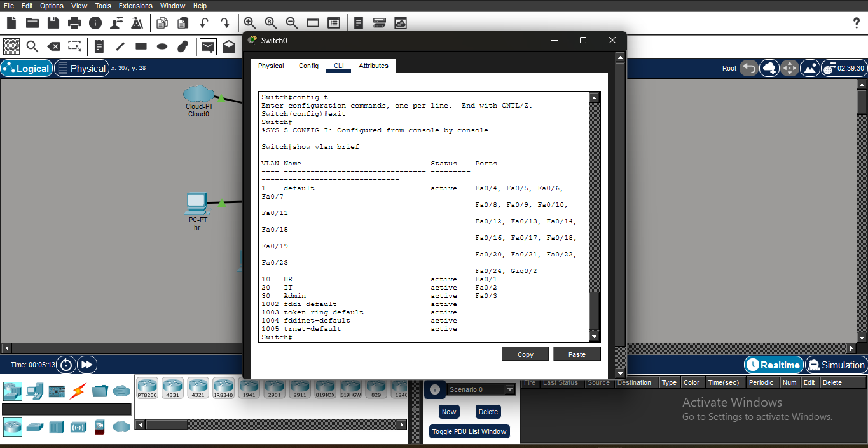Choose the Add Simple PDU closed envelope
The width and height of the screenshot is (868, 448).
click(x=208, y=46)
